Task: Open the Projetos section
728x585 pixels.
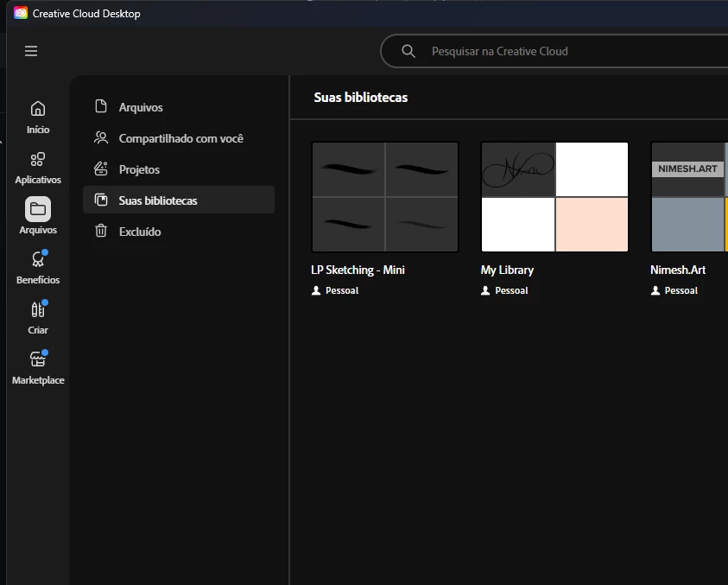Action: point(179,169)
